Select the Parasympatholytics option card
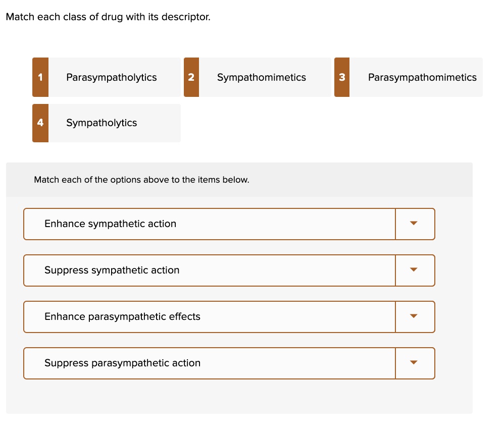The image size is (504, 439). point(106,77)
